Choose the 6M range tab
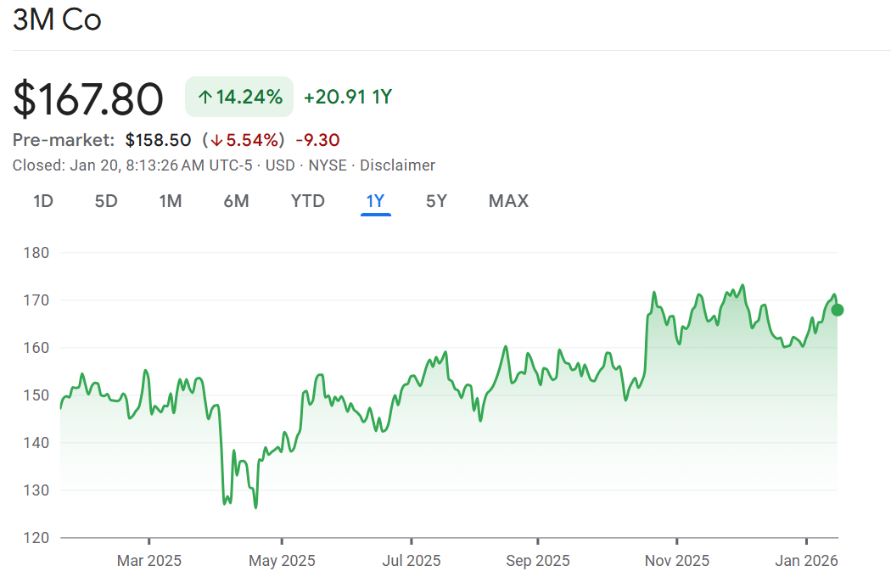Image resolution: width=891 pixels, height=588 pixels. coord(236,201)
